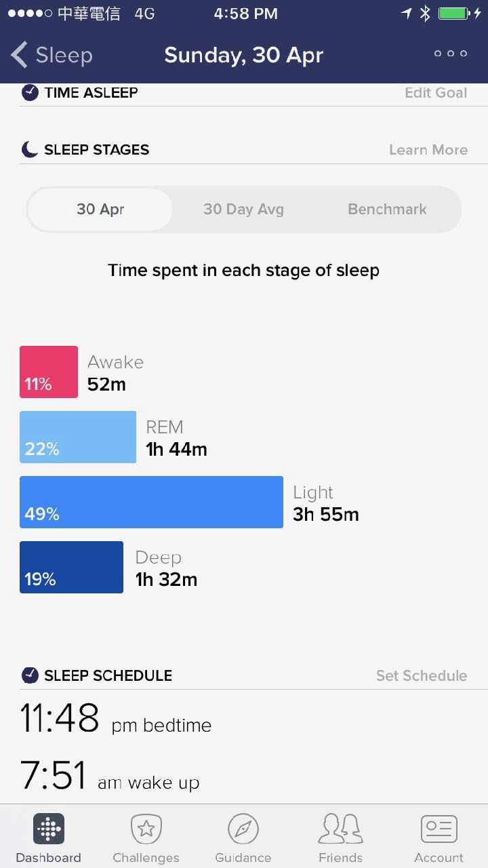
Task: Tap the Dashboard icon in bottom bar
Action: [x=49, y=829]
